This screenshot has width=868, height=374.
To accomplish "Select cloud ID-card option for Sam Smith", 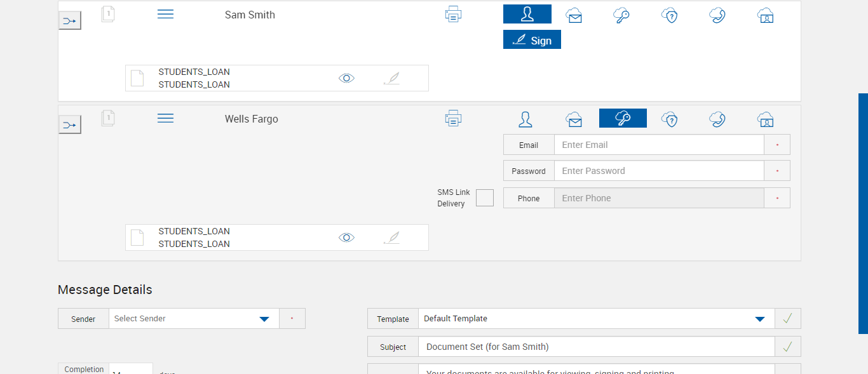I will point(766,15).
